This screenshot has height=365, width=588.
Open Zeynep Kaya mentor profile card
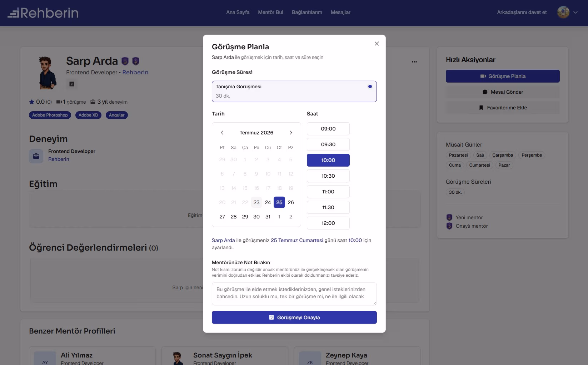pos(357,356)
